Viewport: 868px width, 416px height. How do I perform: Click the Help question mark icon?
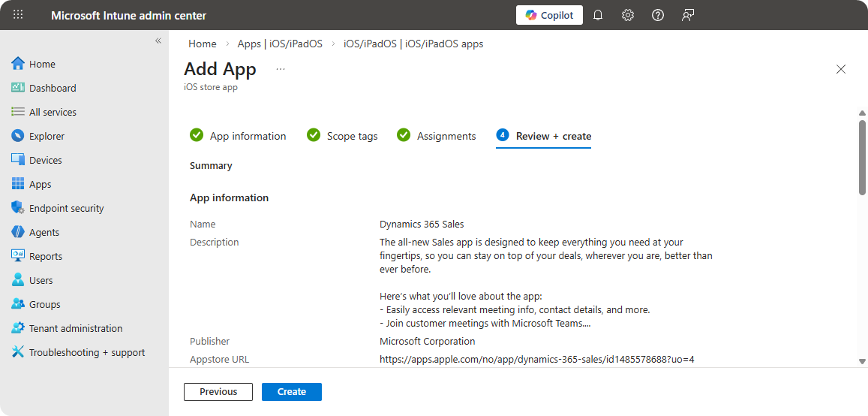(658, 15)
